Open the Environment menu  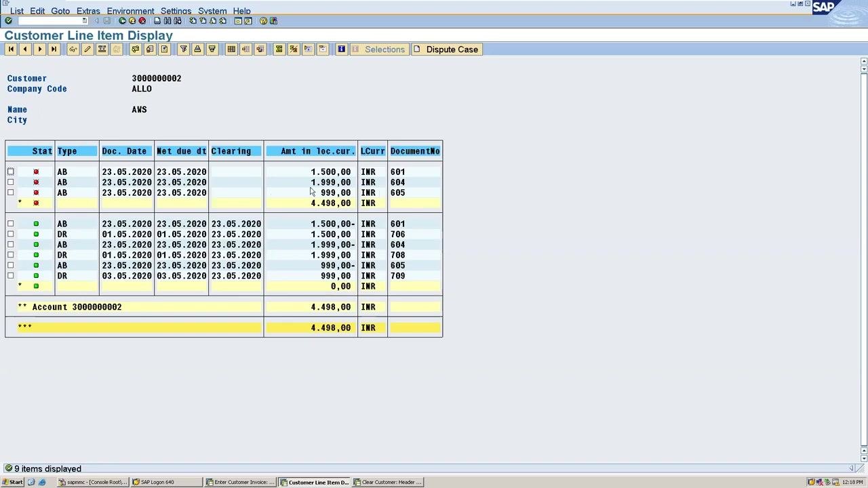tap(130, 11)
